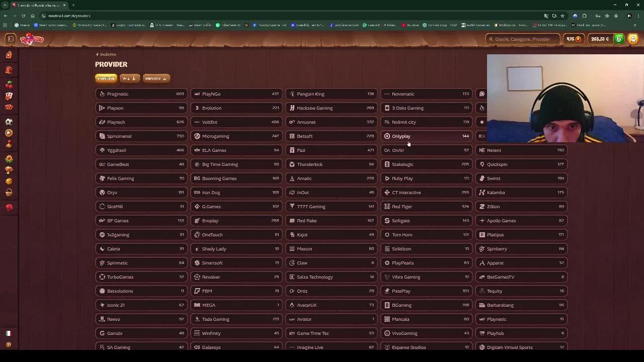Click the orange play-button sidebar icon
Screen dimensions: 644x362
(9, 133)
